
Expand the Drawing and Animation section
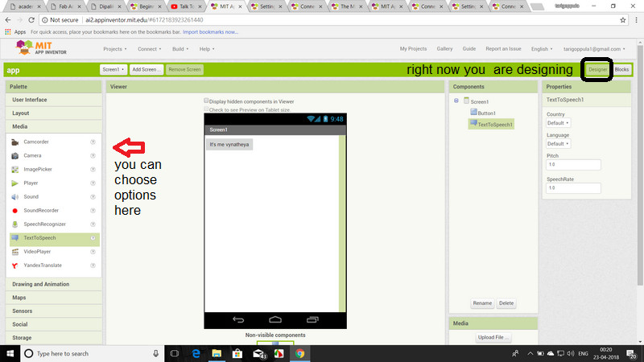[x=54, y=284]
